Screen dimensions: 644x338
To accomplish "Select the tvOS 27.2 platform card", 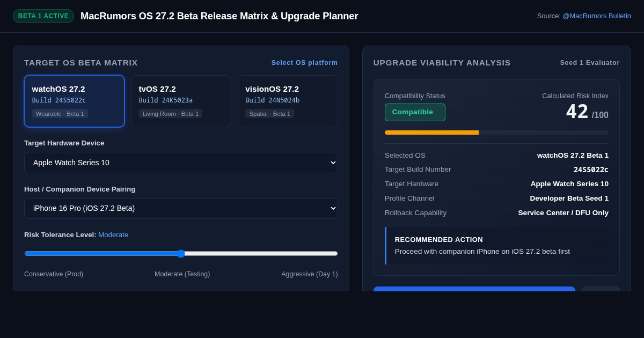I will pos(181,101).
